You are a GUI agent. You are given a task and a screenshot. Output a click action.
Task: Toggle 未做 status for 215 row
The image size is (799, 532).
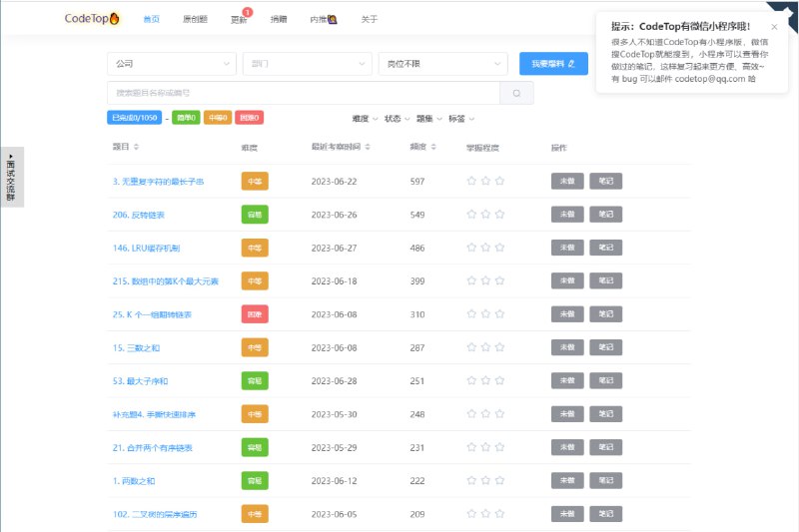click(567, 281)
